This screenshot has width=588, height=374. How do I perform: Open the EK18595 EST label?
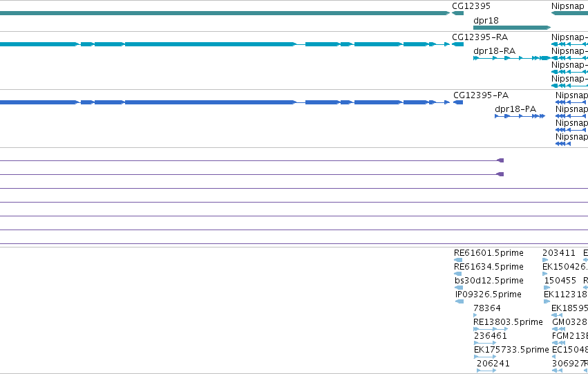click(569, 308)
